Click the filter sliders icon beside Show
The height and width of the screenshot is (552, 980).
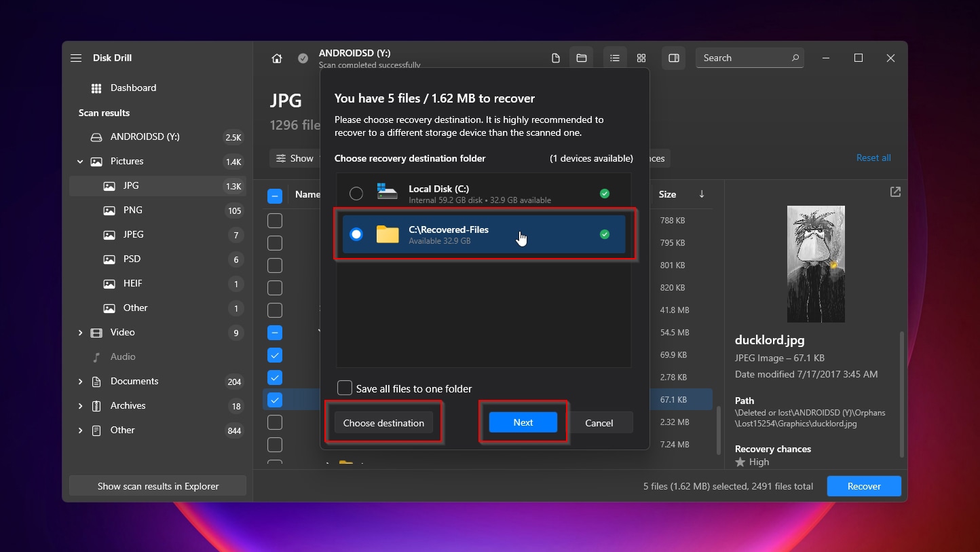click(x=281, y=158)
